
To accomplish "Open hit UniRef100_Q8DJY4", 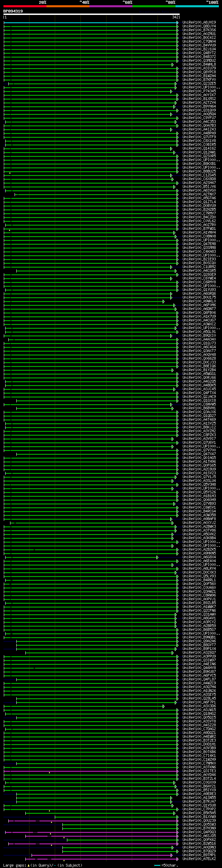I will point(199,26).
